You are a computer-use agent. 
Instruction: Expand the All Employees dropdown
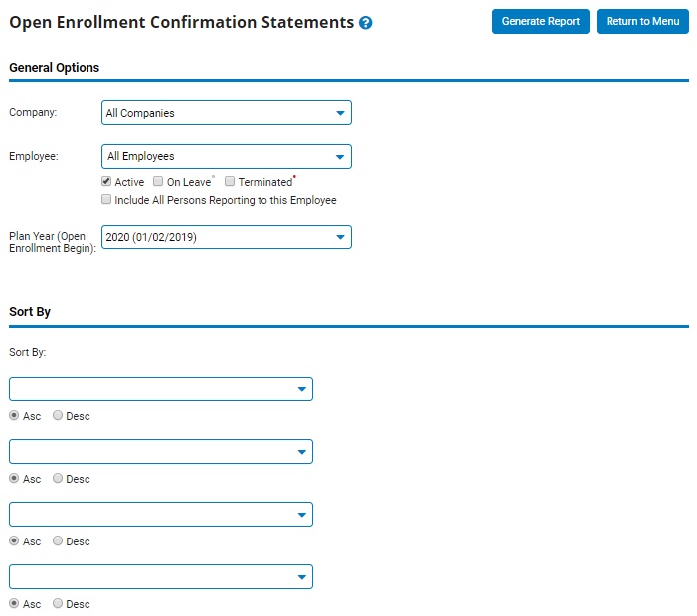pos(227,156)
